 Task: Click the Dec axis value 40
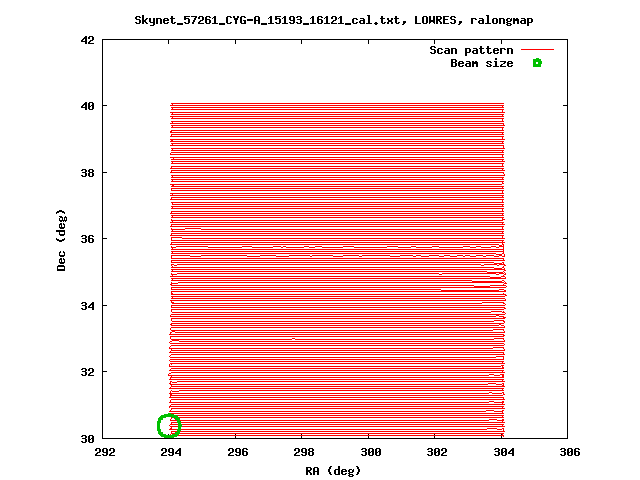pyautogui.click(x=87, y=106)
